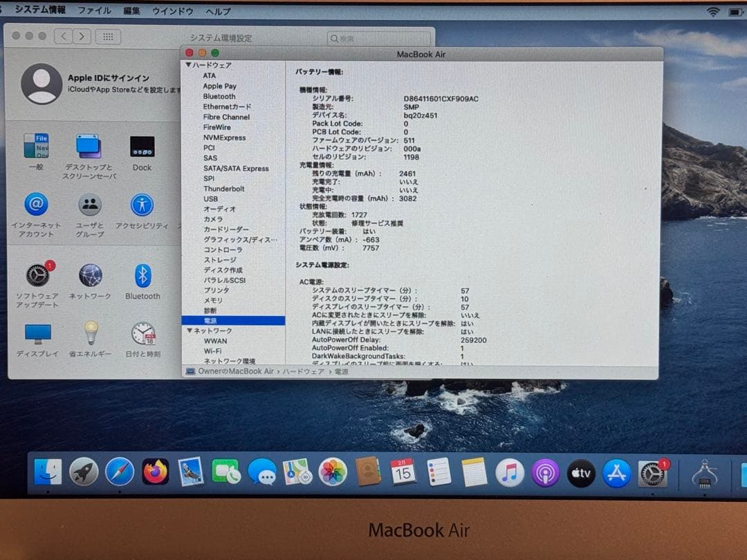Viewport: 747px width, 560px height.
Task: Open Notes yellow pad in Dock
Action: (474, 472)
